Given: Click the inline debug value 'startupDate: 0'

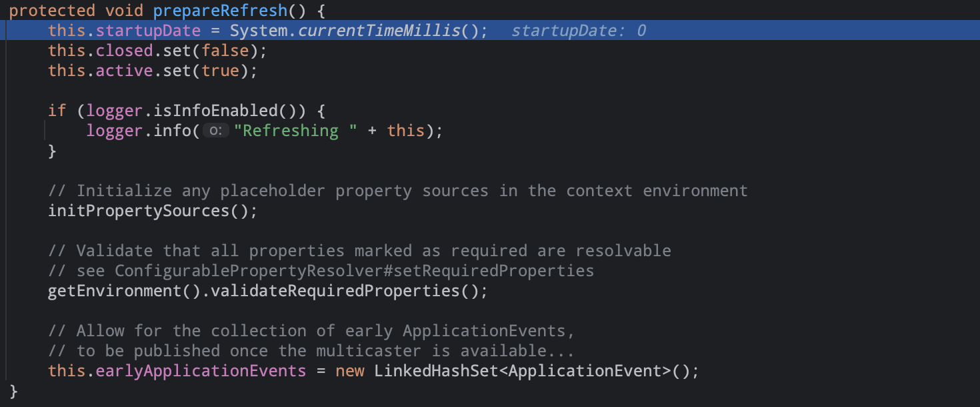Looking at the screenshot, I should click(578, 31).
